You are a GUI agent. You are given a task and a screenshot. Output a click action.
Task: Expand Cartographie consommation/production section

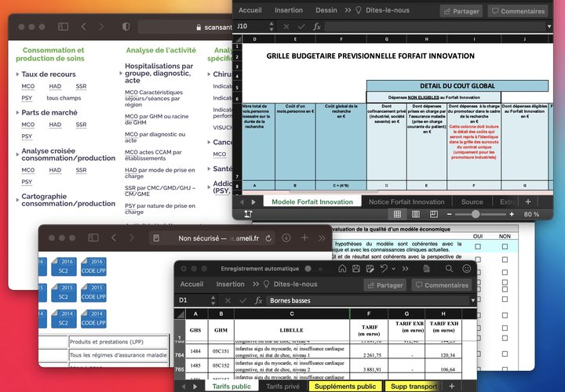17,200
